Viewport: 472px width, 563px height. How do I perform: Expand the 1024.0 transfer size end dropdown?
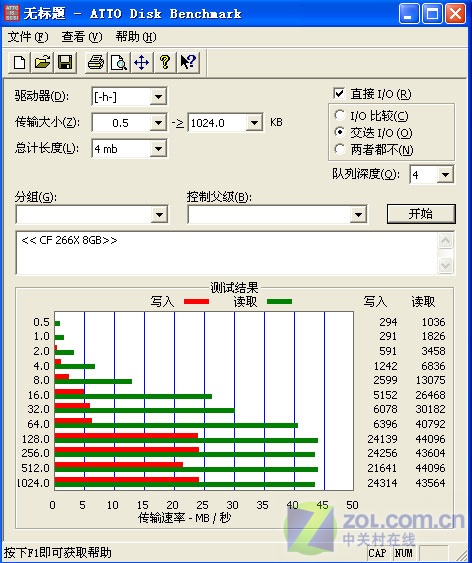tap(254, 123)
